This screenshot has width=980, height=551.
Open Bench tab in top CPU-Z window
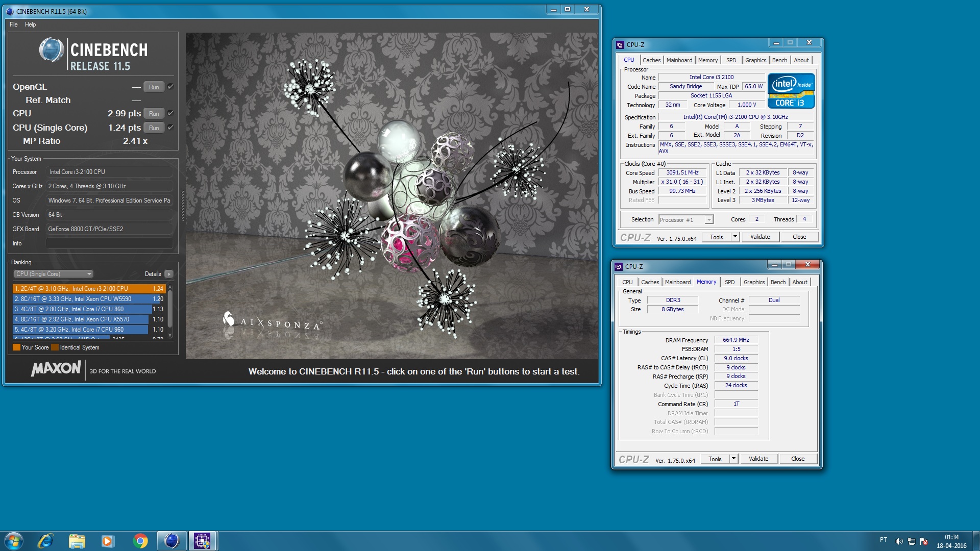point(779,60)
